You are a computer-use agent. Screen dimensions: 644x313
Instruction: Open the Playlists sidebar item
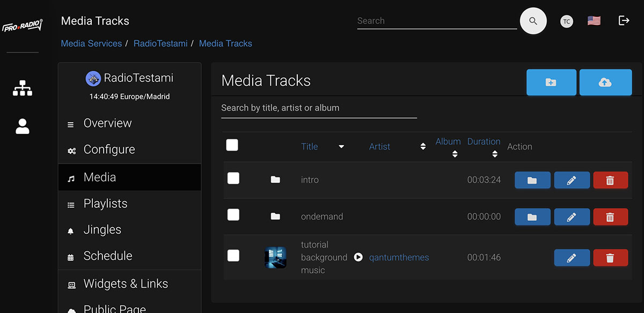pos(105,204)
